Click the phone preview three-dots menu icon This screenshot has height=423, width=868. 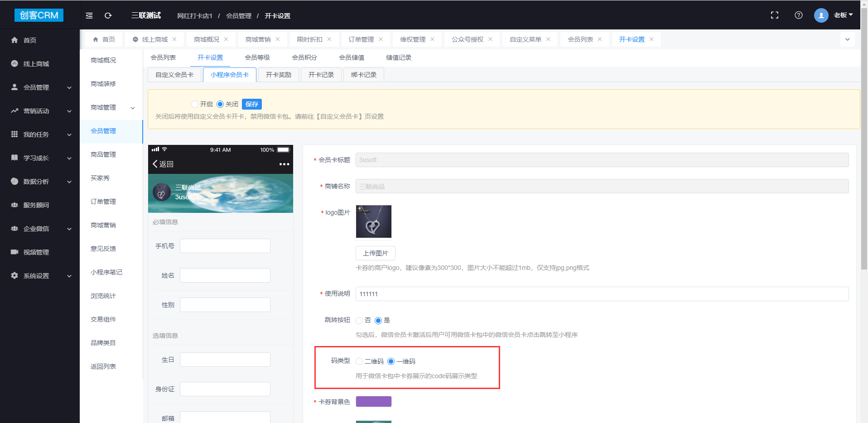point(284,164)
